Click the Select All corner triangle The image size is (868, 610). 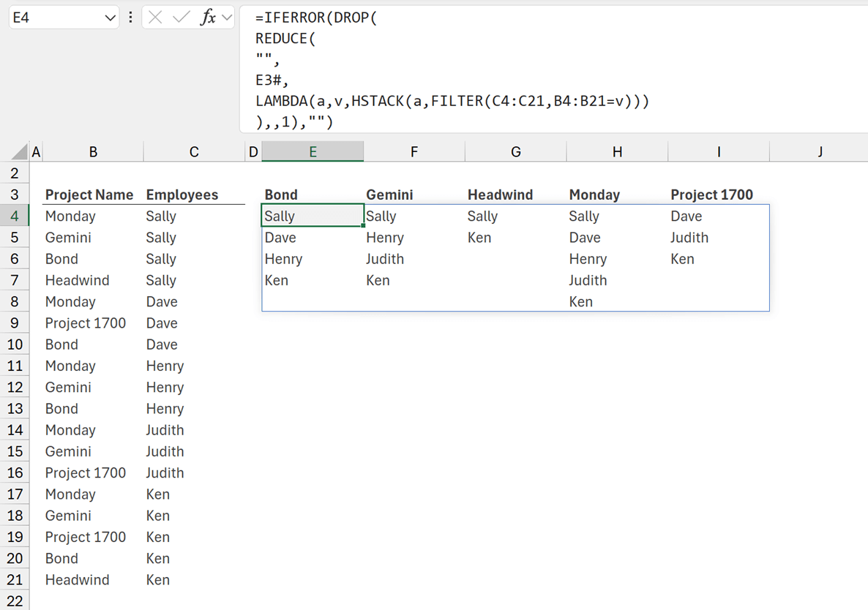tap(21, 153)
